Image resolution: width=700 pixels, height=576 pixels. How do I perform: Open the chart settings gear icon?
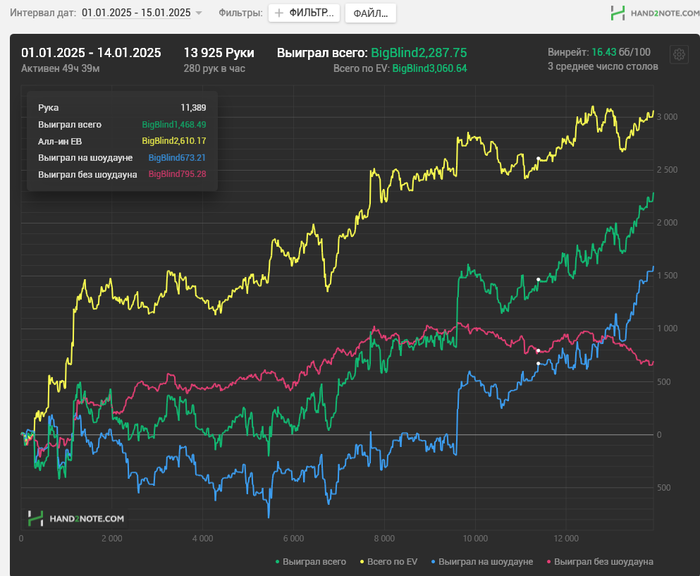coord(679,55)
